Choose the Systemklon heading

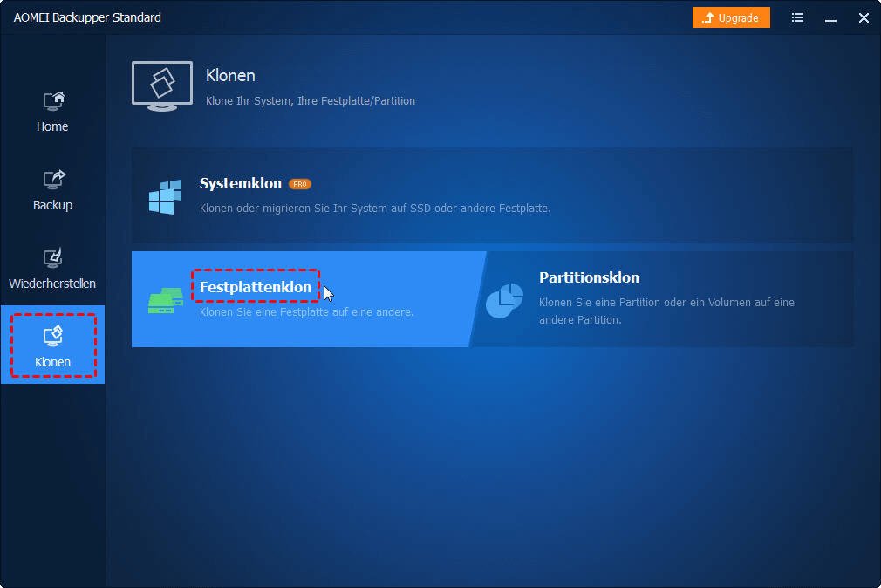pos(241,183)
